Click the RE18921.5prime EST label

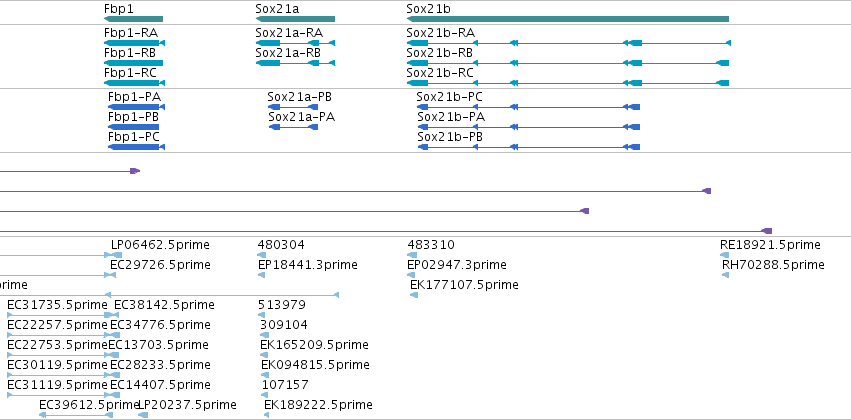tap(770, 245)
